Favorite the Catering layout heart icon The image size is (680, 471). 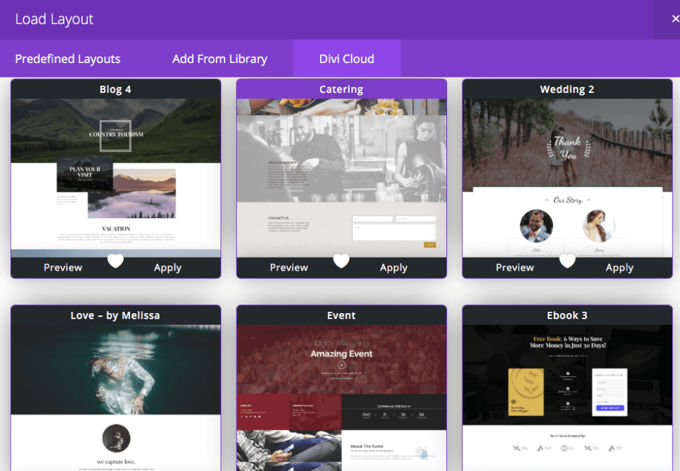click(x=341, y=261)
